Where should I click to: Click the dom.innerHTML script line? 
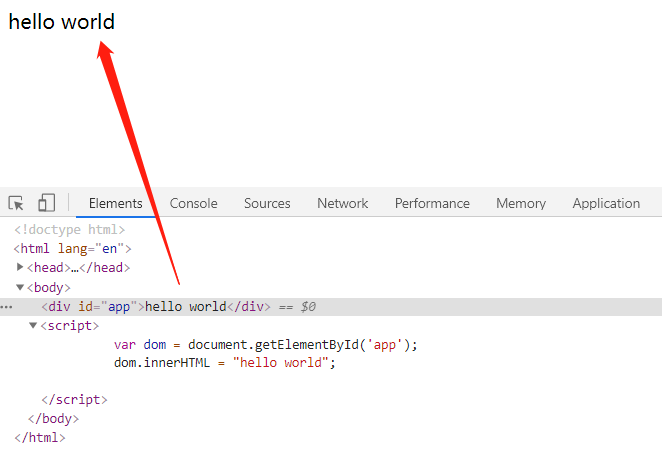(x=225, y=363)
